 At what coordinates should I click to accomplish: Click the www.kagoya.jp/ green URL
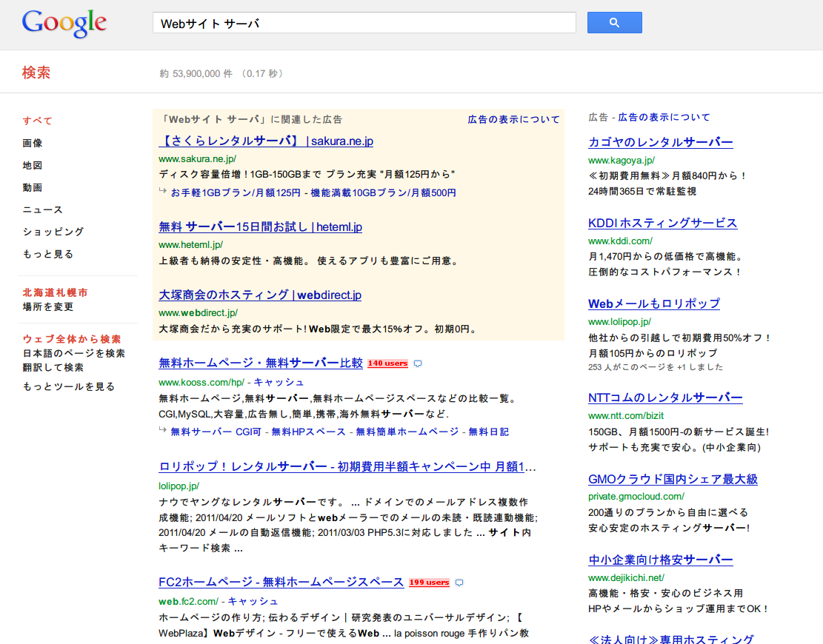(622, 161)
